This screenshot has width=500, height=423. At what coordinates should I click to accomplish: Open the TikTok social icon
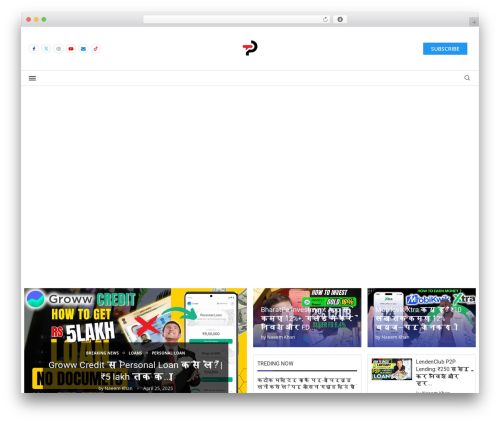tap(96, 49)
